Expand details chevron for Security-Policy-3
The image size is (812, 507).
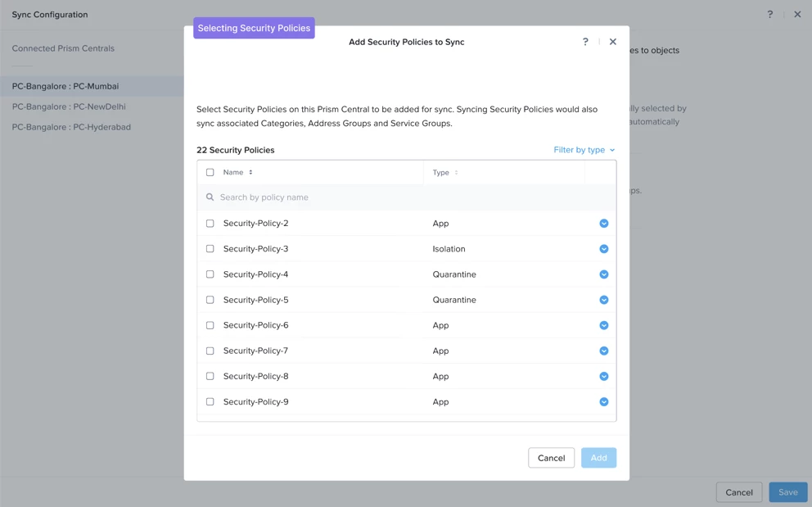click(x=604, y=249)
